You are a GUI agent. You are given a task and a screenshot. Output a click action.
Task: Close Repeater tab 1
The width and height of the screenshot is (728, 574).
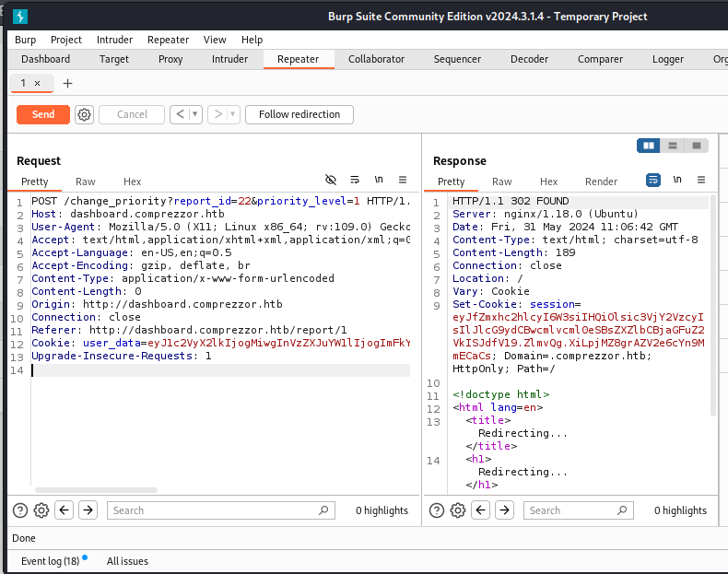coord(37,84)
